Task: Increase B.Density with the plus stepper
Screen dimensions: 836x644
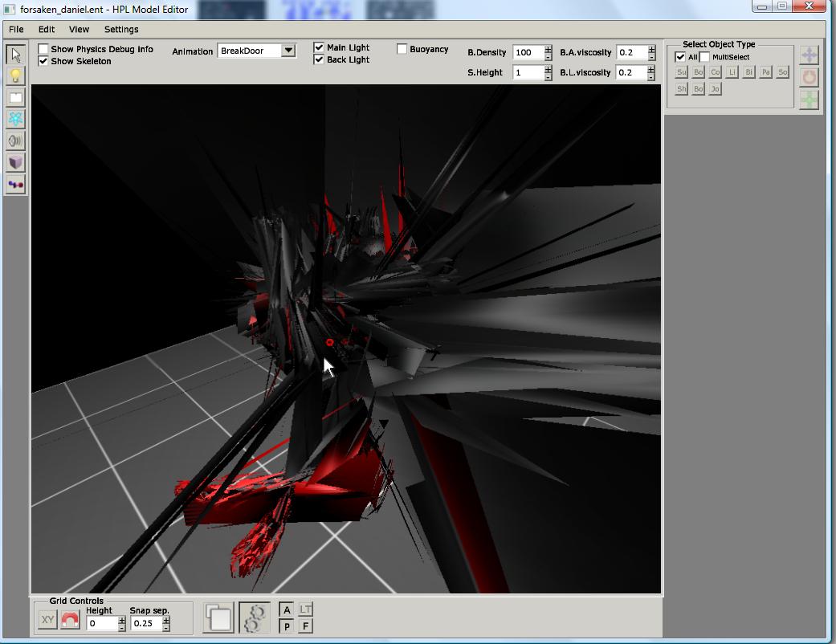Action: tap(548, 49)
